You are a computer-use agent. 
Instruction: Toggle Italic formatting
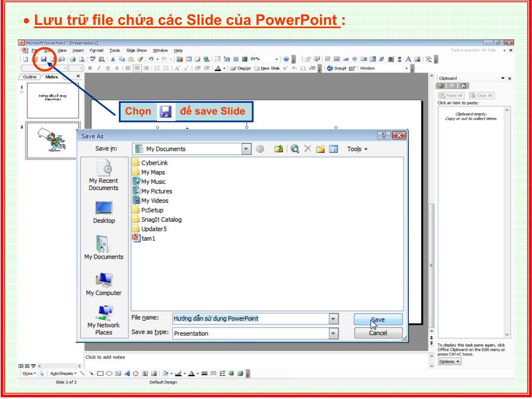click(99, 68)
